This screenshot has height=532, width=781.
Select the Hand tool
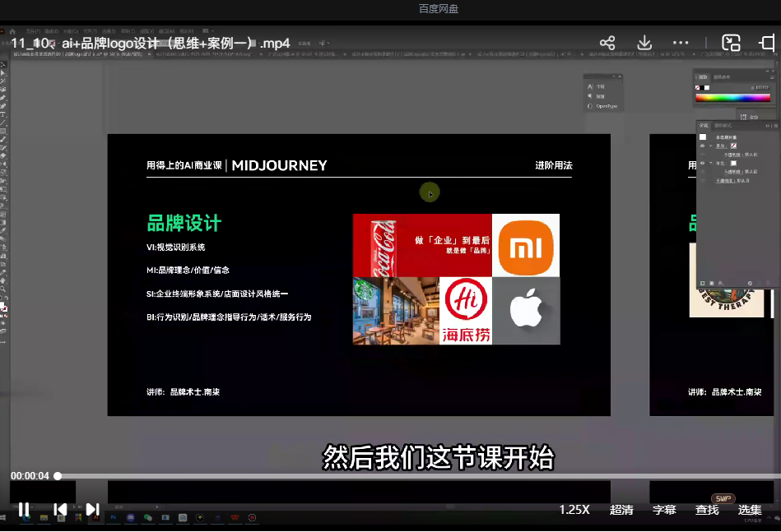(3, 280)
